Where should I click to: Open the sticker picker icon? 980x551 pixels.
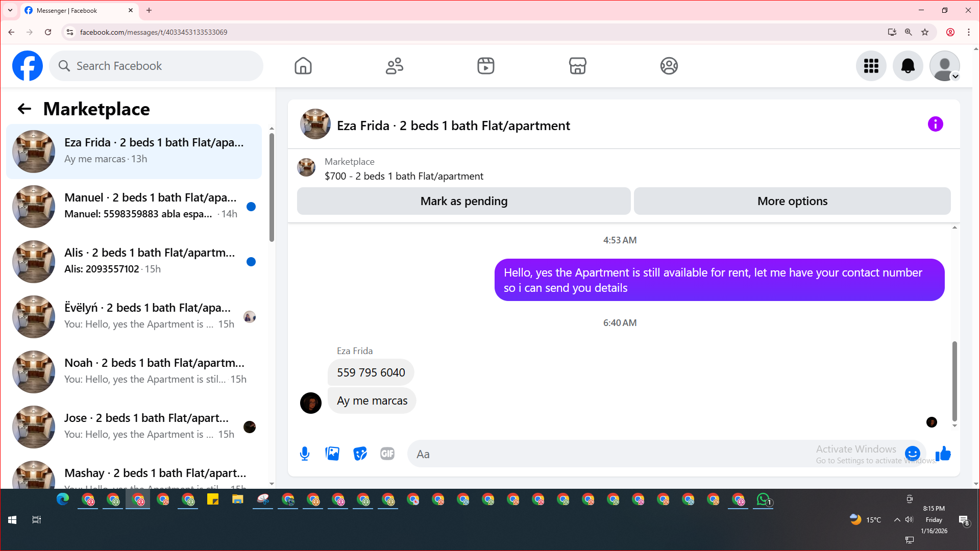click(x=360, y=454)
